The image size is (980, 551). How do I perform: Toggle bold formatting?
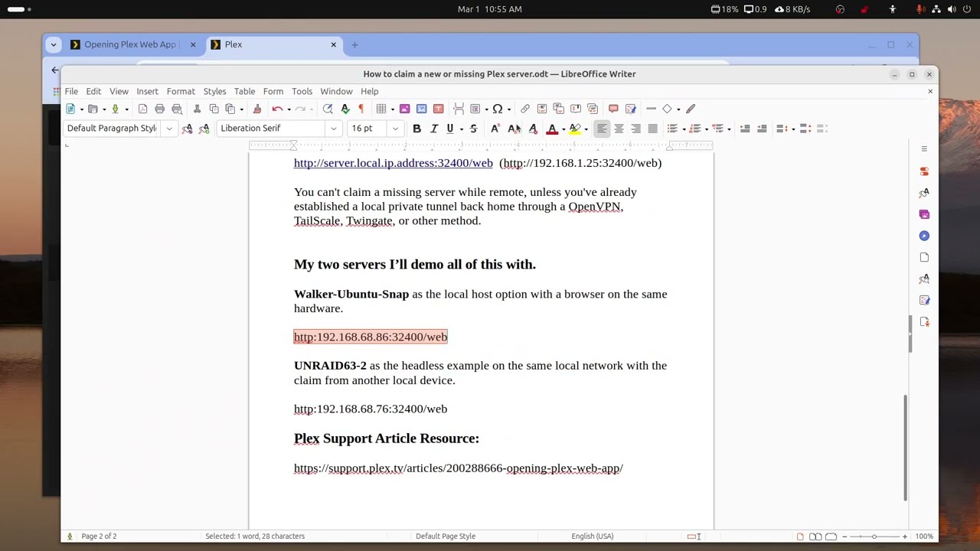click(416, 129)
